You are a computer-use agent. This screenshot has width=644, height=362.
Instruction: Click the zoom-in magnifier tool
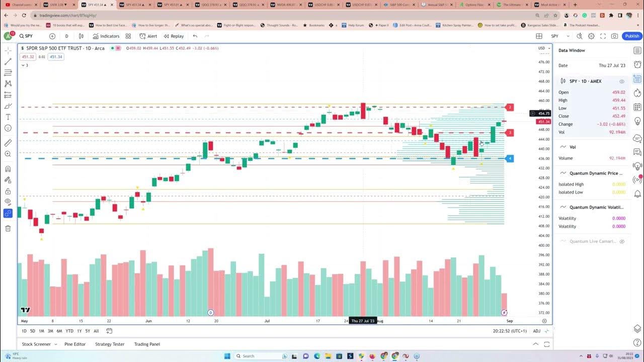click(x=8, y=154)
